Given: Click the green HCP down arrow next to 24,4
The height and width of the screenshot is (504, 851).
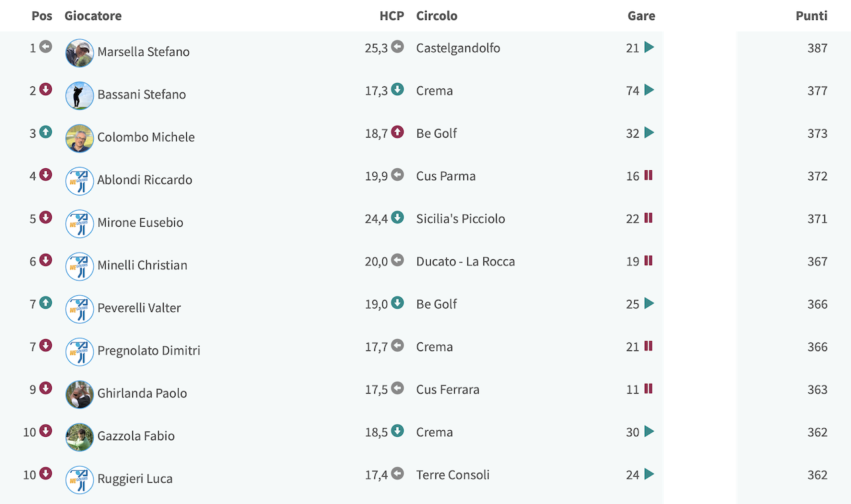Looking at the screenshot, I should [x=398, y=217].
